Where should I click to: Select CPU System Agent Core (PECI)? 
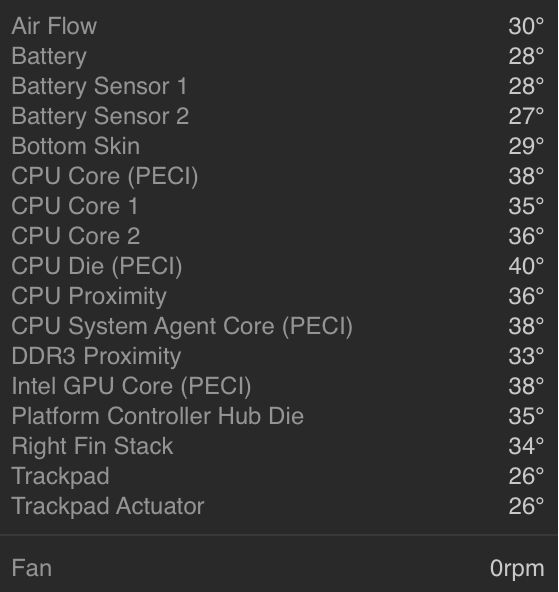point(278,326)
